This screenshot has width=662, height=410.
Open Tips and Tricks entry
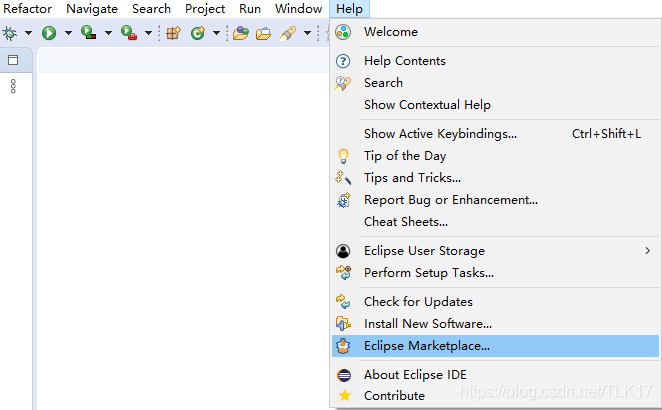click(x=495, y=178)
